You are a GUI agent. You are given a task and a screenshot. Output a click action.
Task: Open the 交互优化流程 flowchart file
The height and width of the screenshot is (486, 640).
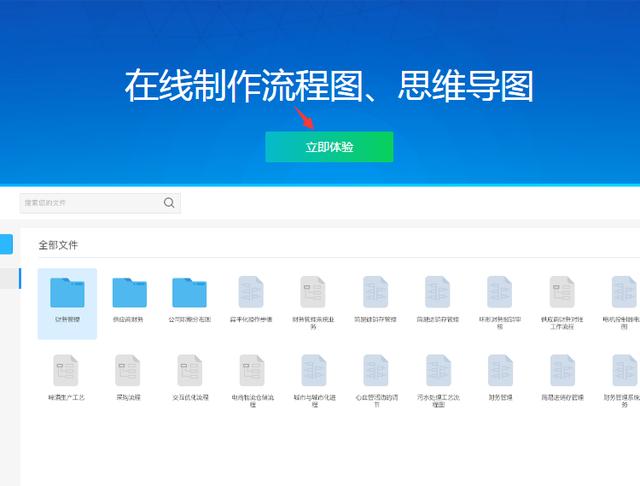tap(190, 371)
